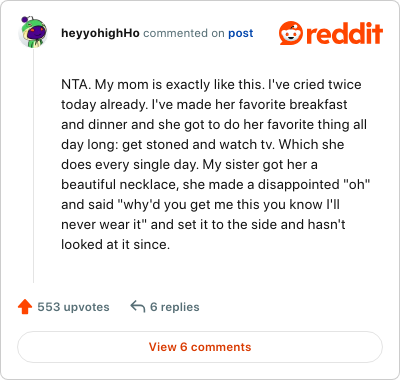Viewport: 400px width, 380px height.
Task: Collapse thread via vertical line under avatar
Action: pyautogui.click(x=33, y=166)
